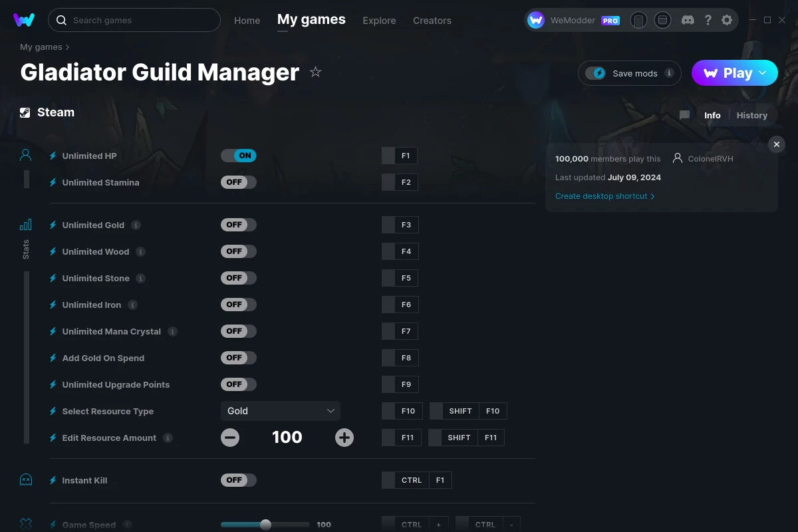The image size is (798, 532).
Task: Open WeMod settings via the gear icon
Action: tap(727, 20)
